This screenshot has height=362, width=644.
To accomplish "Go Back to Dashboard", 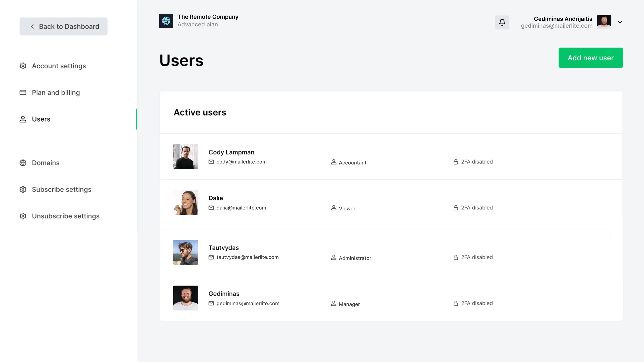I will (x=64, y=26).
